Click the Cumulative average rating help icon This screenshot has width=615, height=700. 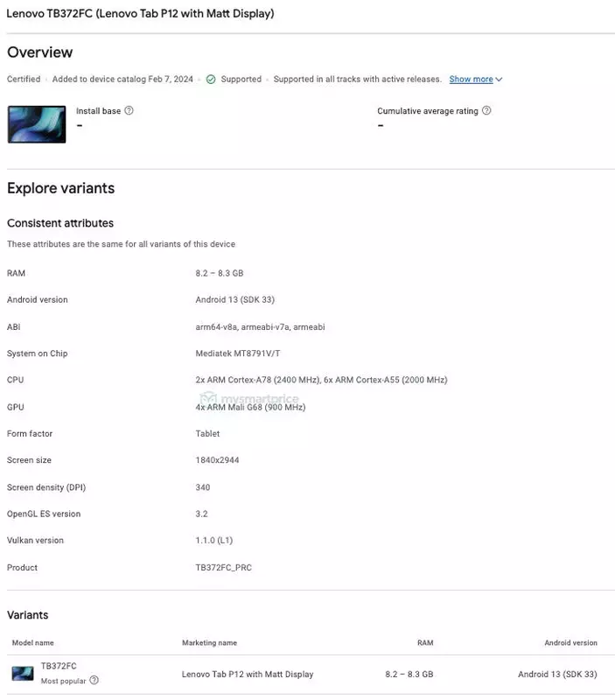click(486, 110)
